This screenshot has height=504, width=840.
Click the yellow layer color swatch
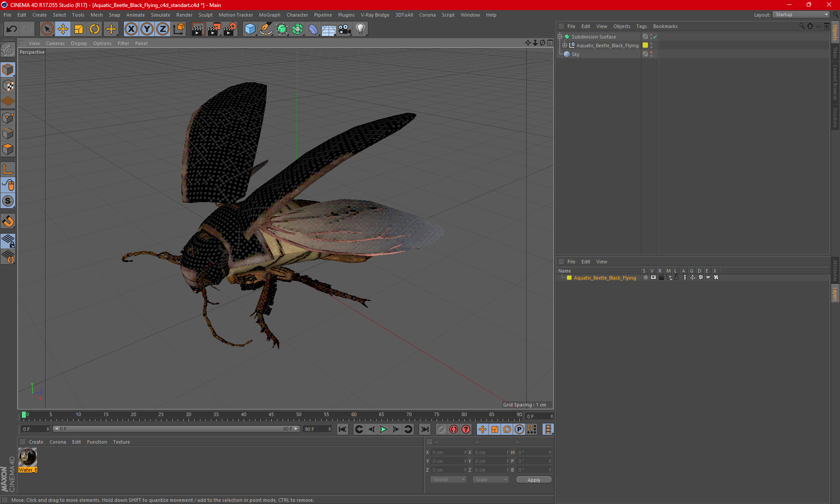pyautogui.click(x=569, y=278)
